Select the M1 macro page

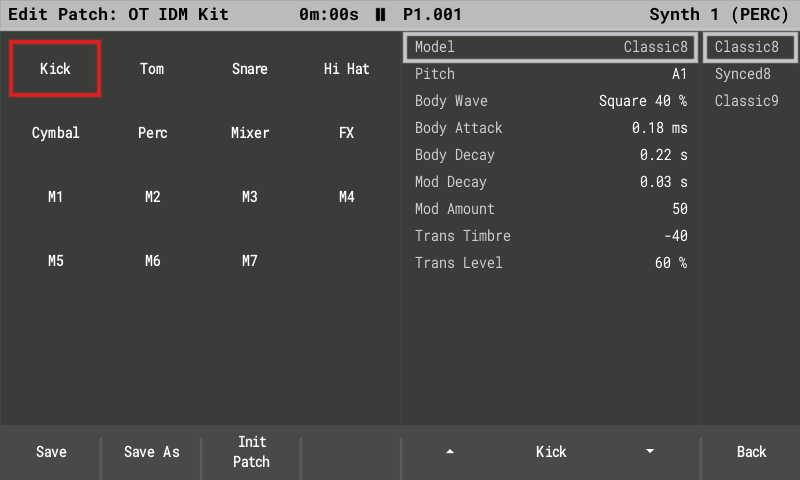tap(55, 197)
